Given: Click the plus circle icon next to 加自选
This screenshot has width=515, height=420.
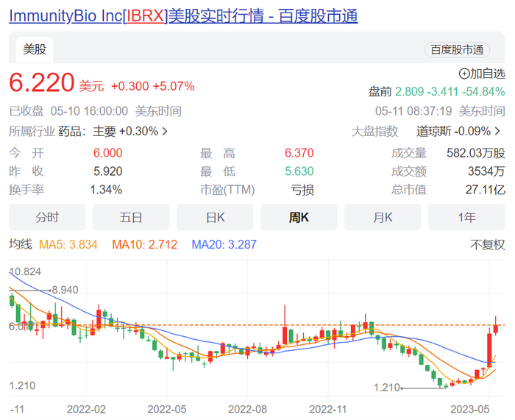Looking at the screenshot, I should (464, 74).
